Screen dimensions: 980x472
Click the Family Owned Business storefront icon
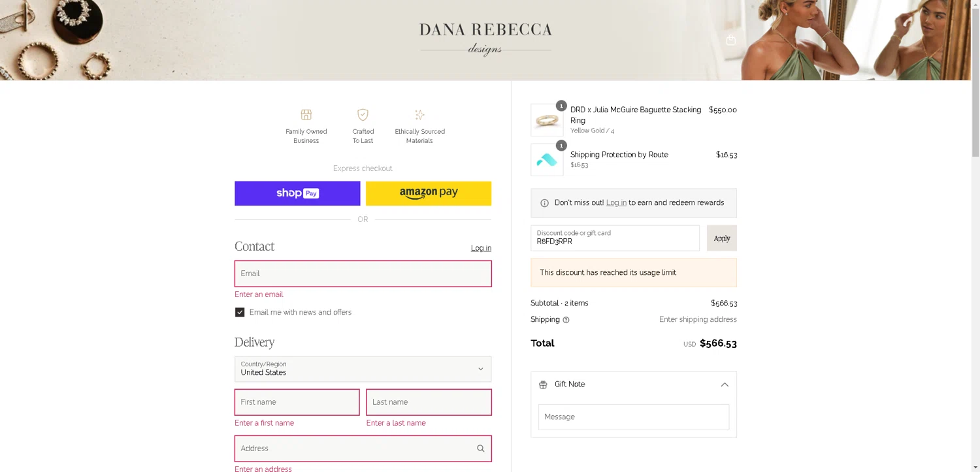306,115
